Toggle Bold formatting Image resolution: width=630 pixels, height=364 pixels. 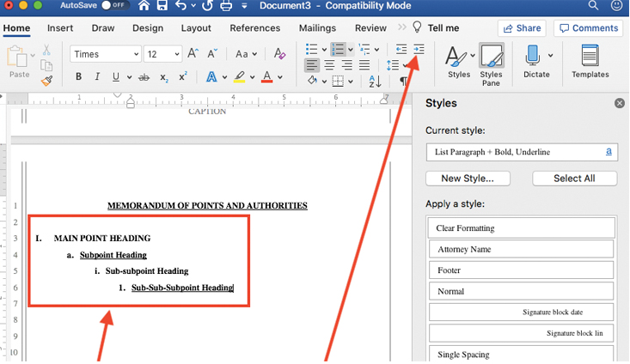coord(78,77)
